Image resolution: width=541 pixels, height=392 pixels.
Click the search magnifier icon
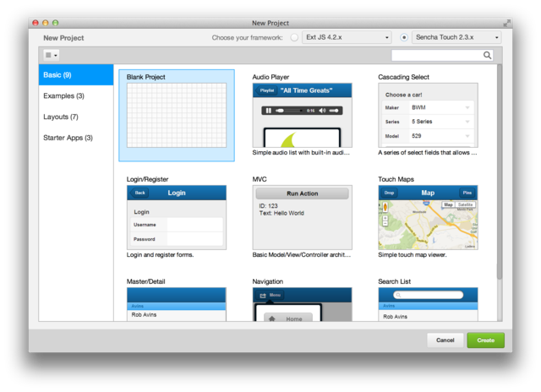pyautogui.click(x=488, y=55)
